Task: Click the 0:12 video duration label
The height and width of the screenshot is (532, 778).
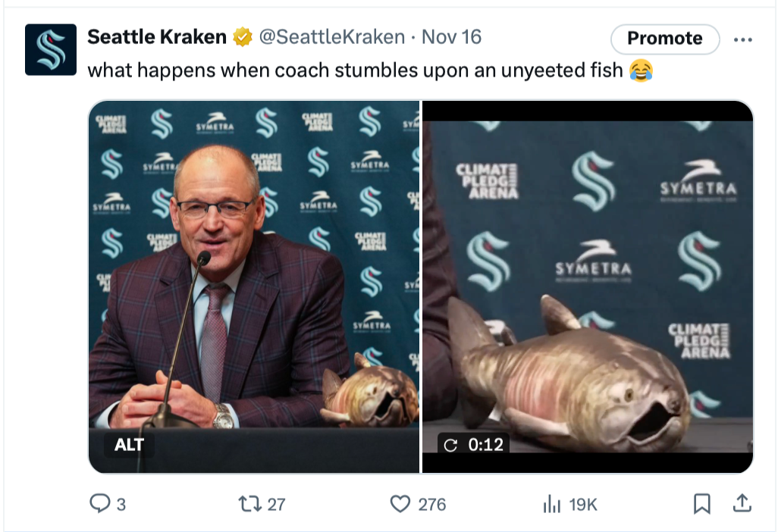Action: [485, 445]
